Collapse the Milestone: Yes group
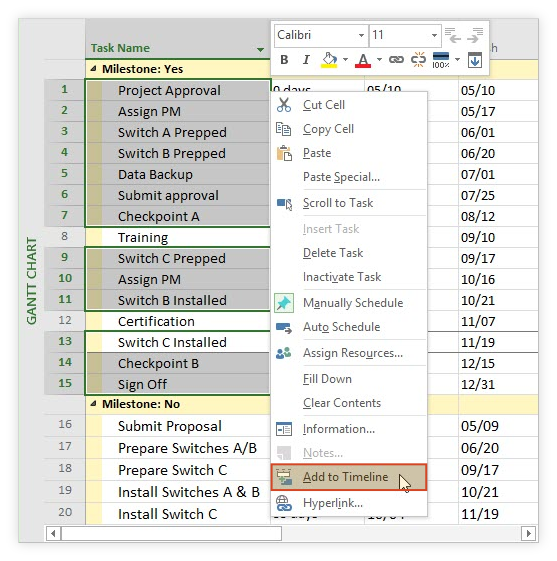This screenshot has width=557, height=561. coord(93,68)
